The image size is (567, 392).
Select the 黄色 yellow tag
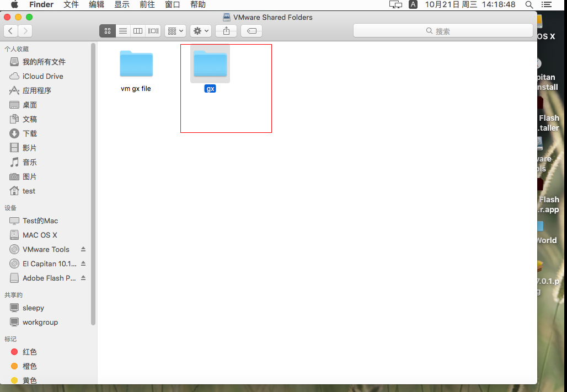pyautogui.click(x=24, y=380)
